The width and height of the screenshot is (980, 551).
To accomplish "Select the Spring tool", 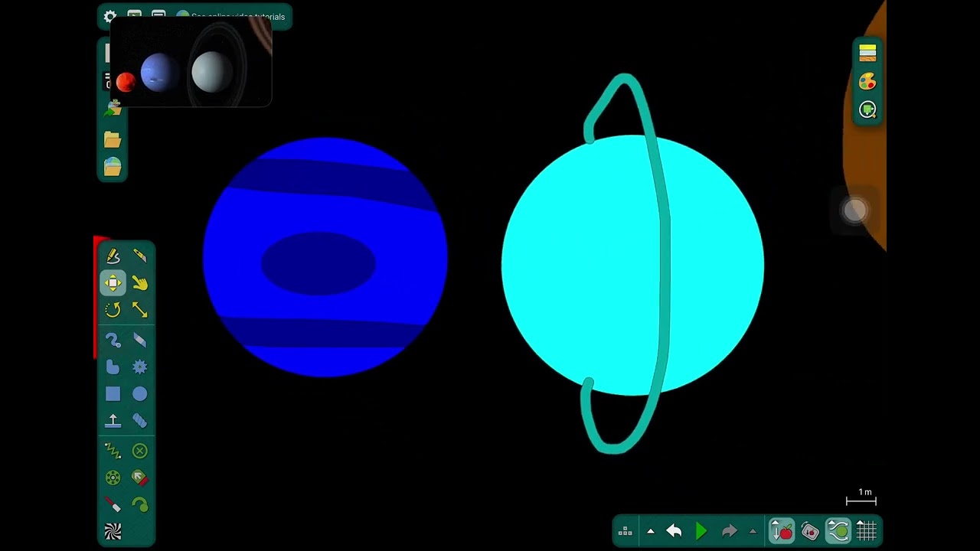I will point(113,451).
